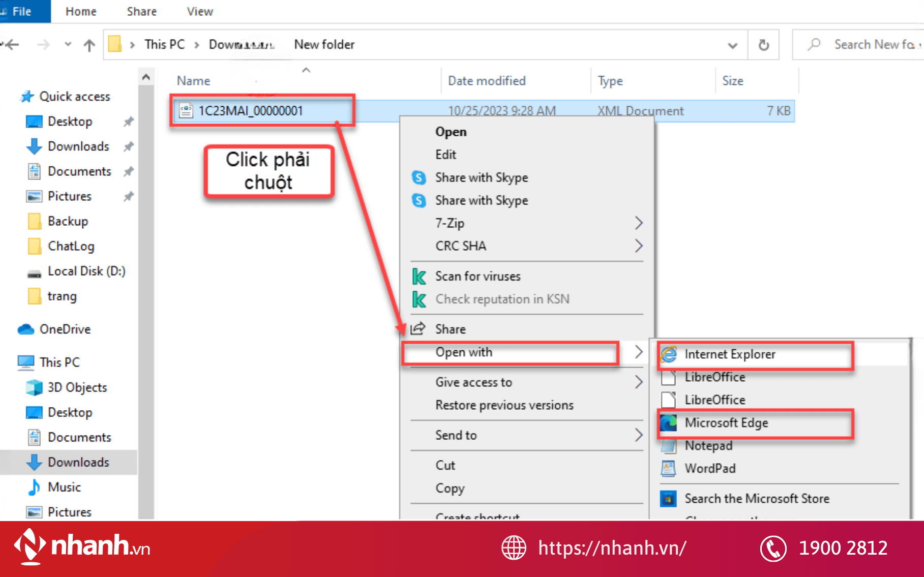Open the file with Internet Explorer
924x577 pixels.
click(730, 354)
